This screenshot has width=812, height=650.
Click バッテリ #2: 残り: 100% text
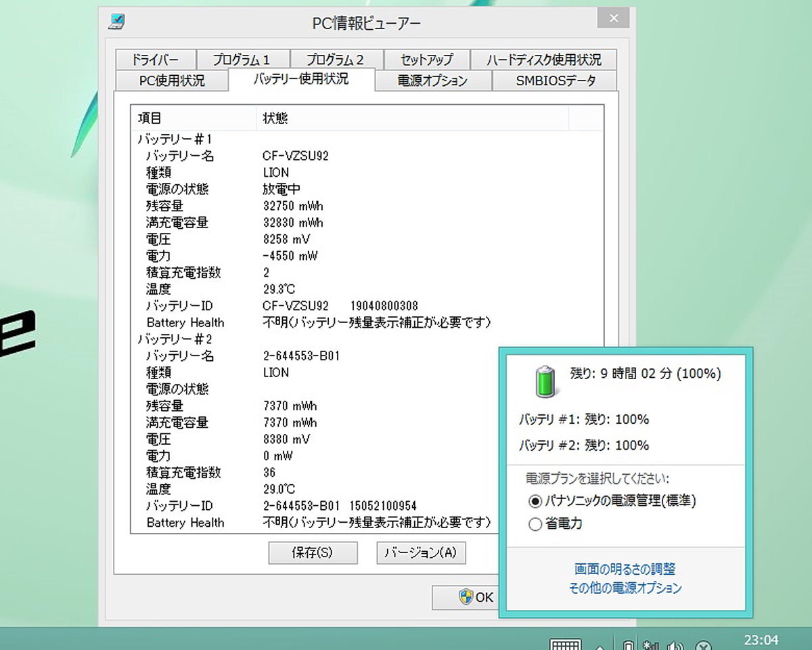pyautogui.click(x=584, y=446)
